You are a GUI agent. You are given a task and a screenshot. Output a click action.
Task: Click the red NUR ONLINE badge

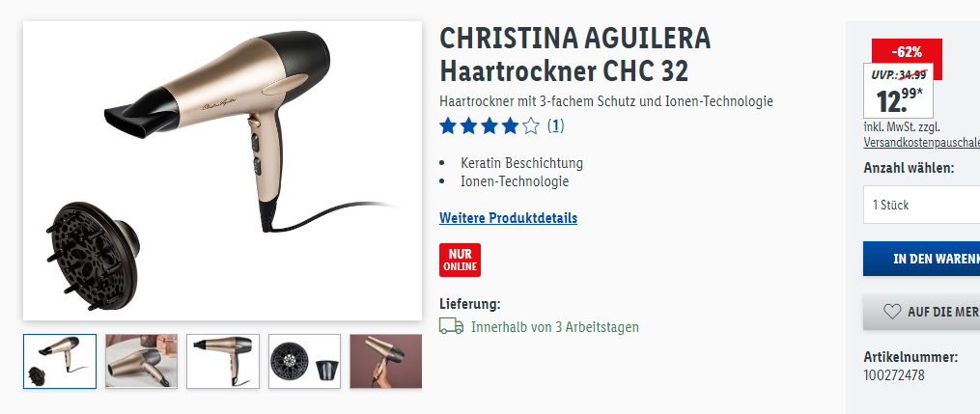[460, 260]
